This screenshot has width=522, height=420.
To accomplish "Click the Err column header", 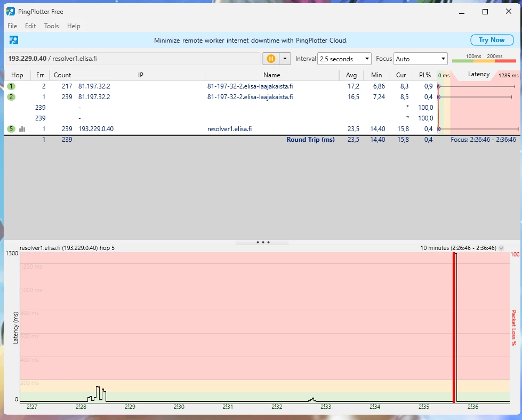I will pos(40,75).
